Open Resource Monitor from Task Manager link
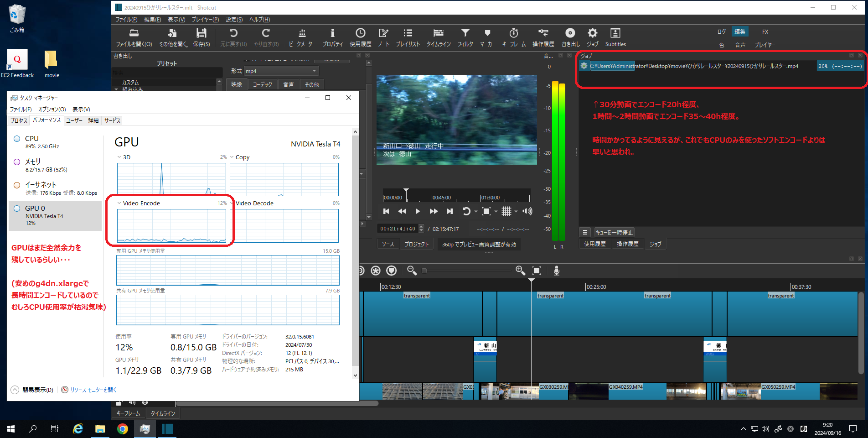Image resolution: width=868 pixels, height=438 pixels. click(x=93, y=390)
